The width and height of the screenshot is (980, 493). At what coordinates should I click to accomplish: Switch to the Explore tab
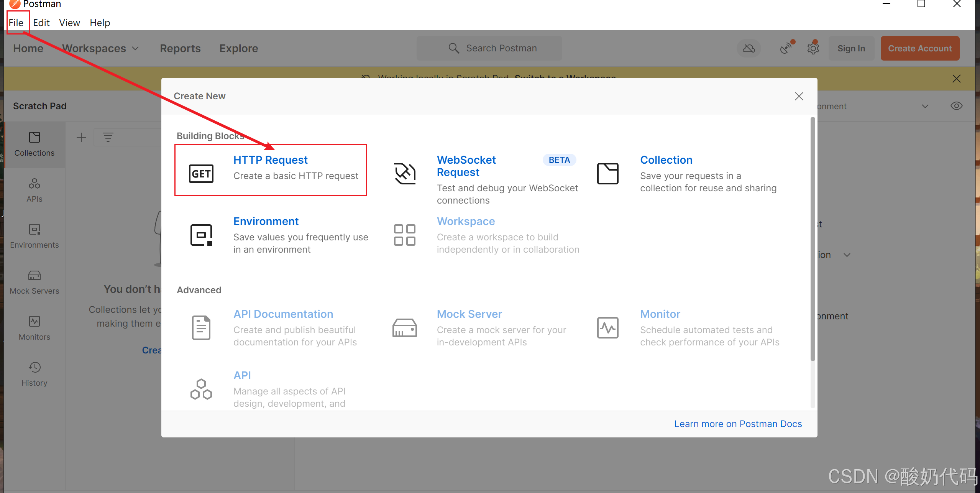[x=238, y=48]
